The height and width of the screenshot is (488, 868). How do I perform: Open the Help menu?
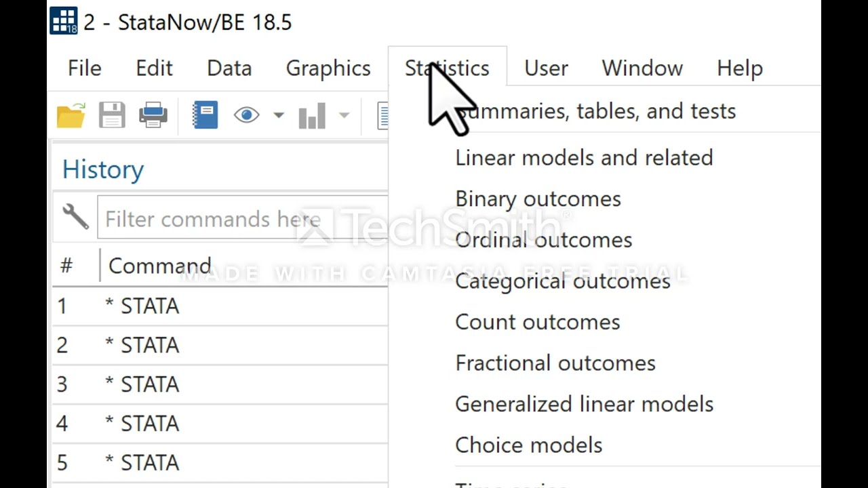point(740,68)
